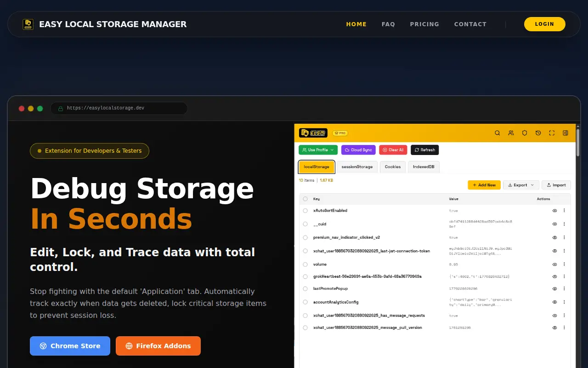Image resolution: width=588 pixels, height=368 pixels.
Task: Switch to the Cookies tab
Action: (393, 167)
